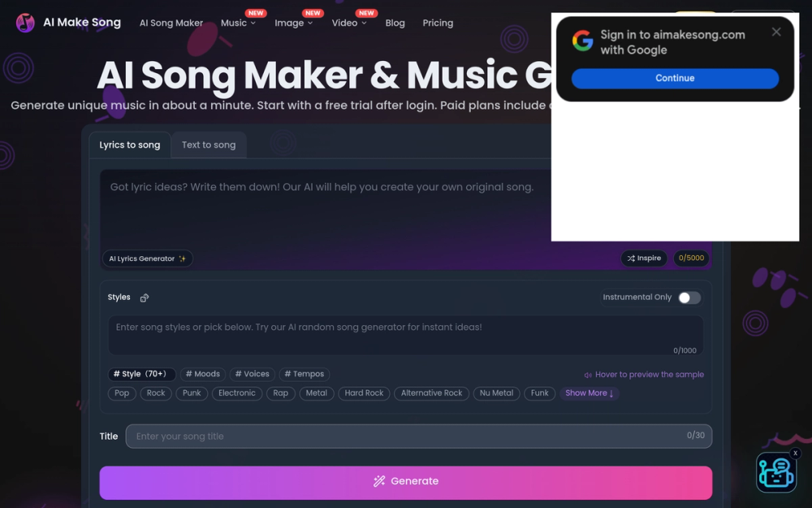Open the AI Song Maker page link
Screen dimensions: 812x508
pyautogui.click(x=171, y=23)
